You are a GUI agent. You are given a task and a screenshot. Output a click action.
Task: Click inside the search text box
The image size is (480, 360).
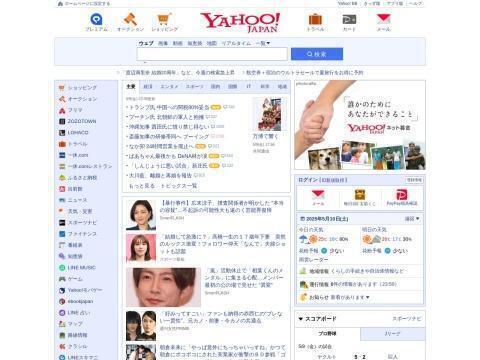tap(212, 54)
